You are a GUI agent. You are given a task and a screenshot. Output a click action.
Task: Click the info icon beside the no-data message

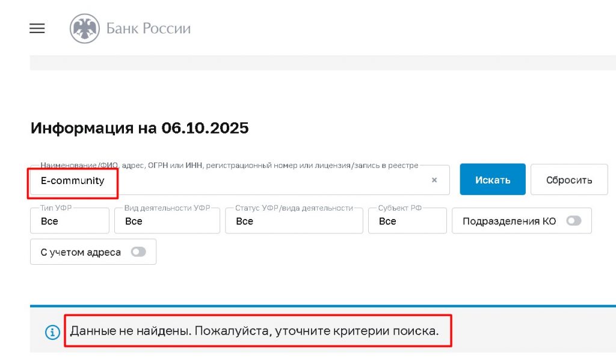[x=53, y=332]
